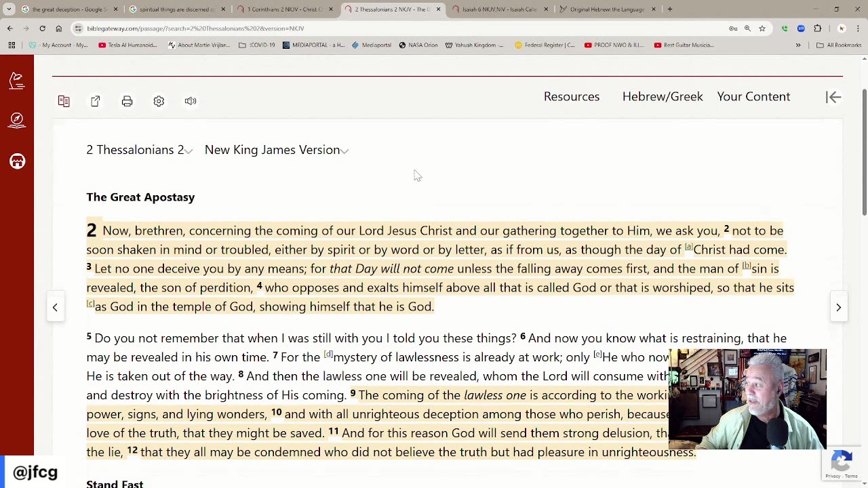
Task: Bookmark this page with the star icon
Action: (762, 28)
